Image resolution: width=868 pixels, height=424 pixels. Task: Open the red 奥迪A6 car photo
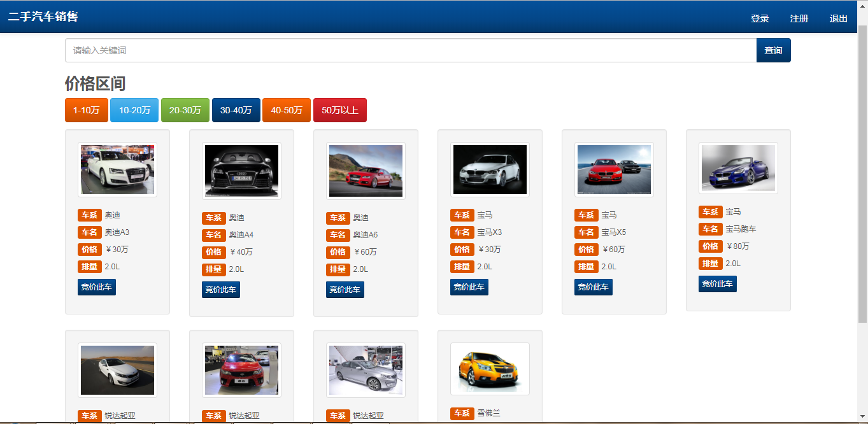coord(366,171)
